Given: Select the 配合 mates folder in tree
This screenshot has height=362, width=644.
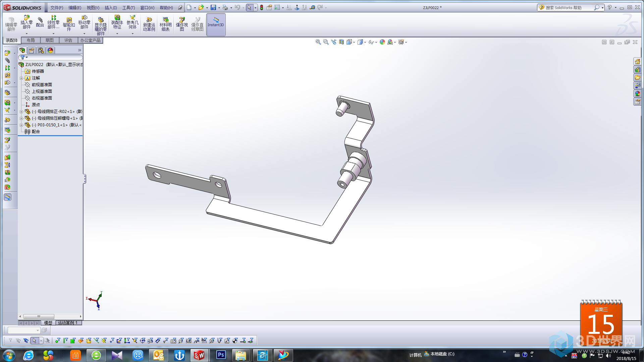Looking at the screenshot, I should pos(36,132).
